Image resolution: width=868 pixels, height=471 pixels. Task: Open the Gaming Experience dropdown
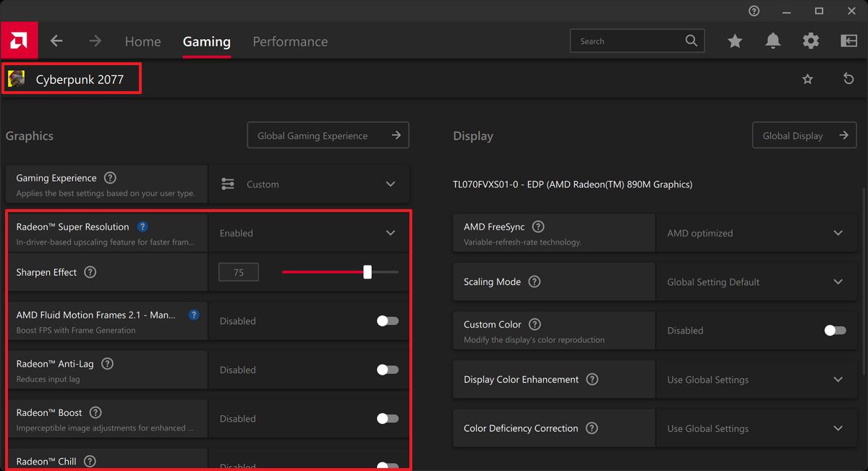pos(391,184)
